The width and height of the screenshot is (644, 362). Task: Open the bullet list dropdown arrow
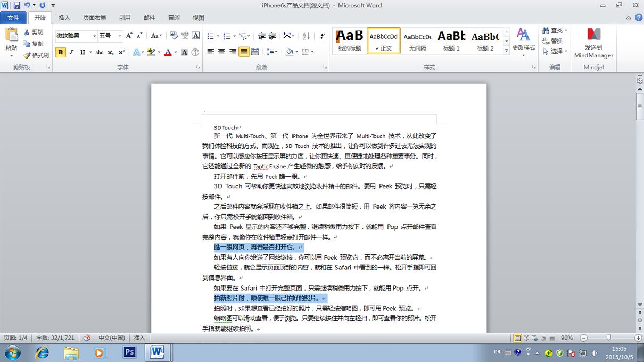(217, 36)
